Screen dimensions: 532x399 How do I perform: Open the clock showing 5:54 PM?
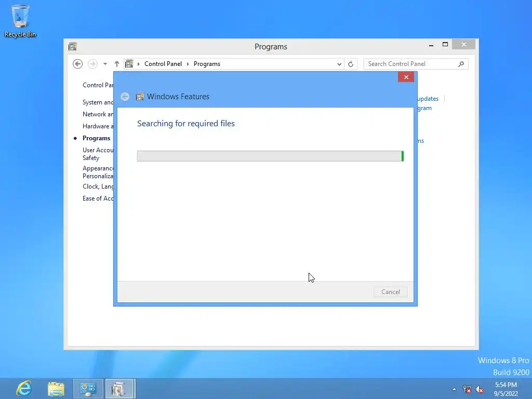pos(506,389)
